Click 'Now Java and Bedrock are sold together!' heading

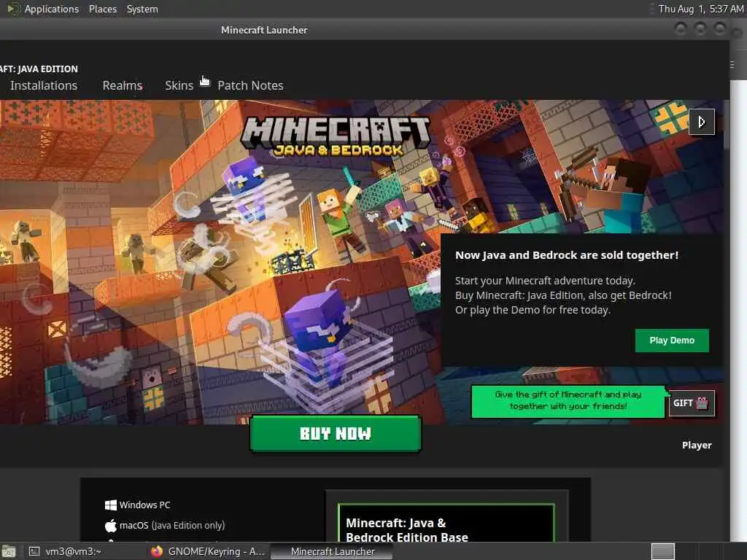point(566,255)
